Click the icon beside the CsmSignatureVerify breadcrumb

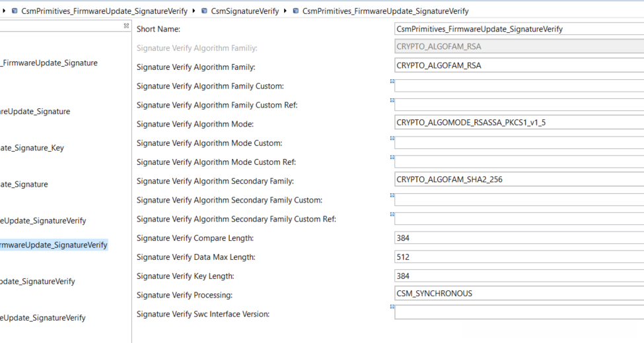(204, 11)
